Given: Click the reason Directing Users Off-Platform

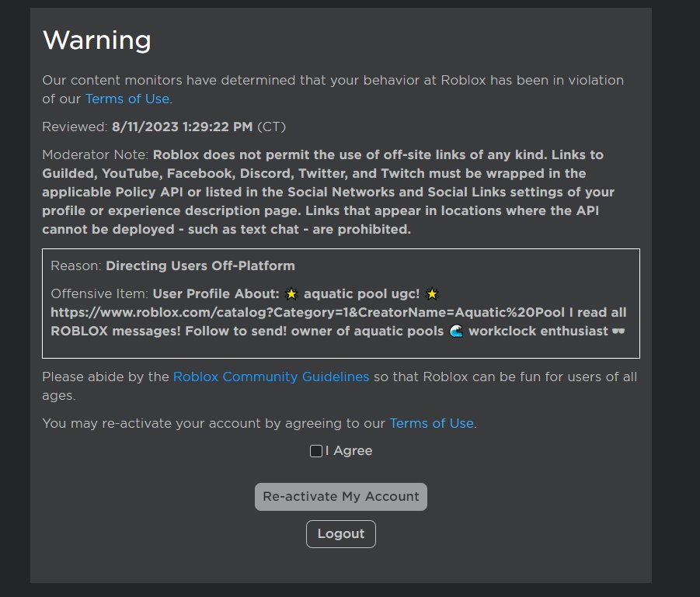Looking at the screenshot, I should tap(200, 266).
